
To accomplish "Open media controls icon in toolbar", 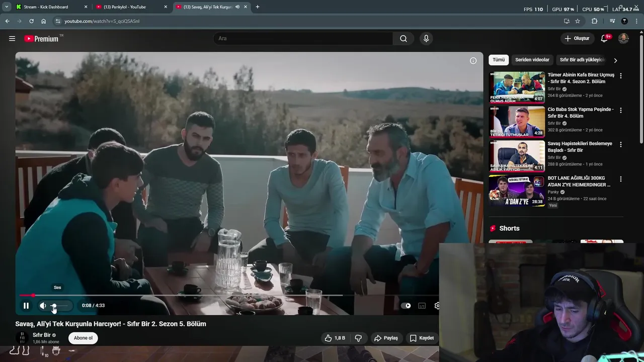I will coord(612,21).
